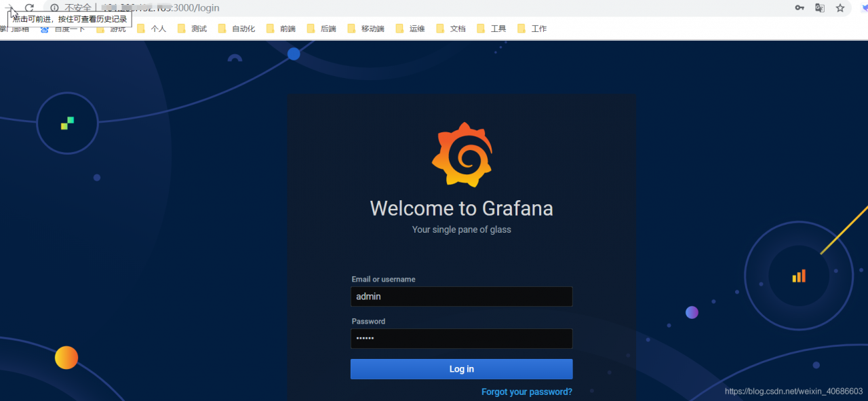This screenshot has width=868, height=401.
Task: Click the Welcome to Grafana heading
Action: click(461, 208)
